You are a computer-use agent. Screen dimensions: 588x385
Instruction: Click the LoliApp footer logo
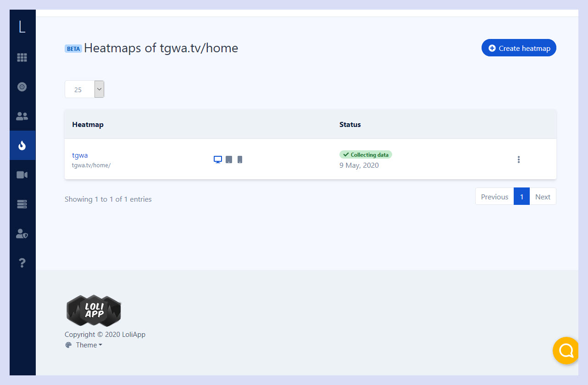click(94, 310)
